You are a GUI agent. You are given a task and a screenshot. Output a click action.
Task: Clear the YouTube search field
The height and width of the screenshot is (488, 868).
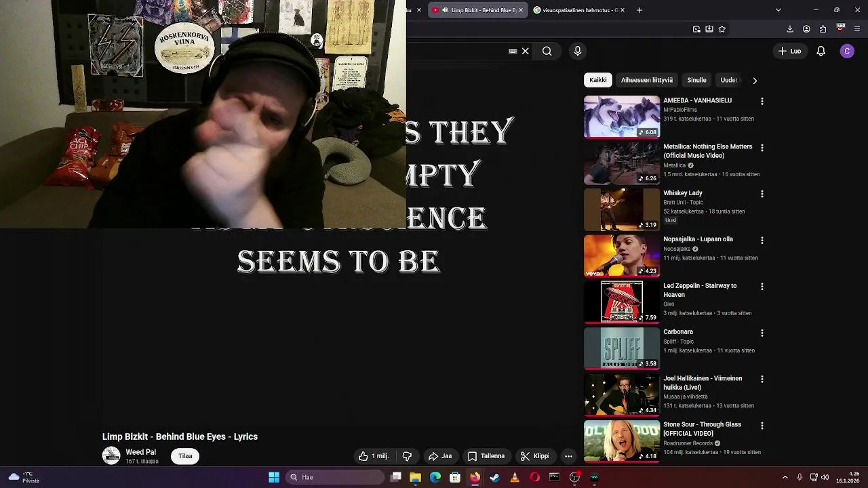pos(525,51)
